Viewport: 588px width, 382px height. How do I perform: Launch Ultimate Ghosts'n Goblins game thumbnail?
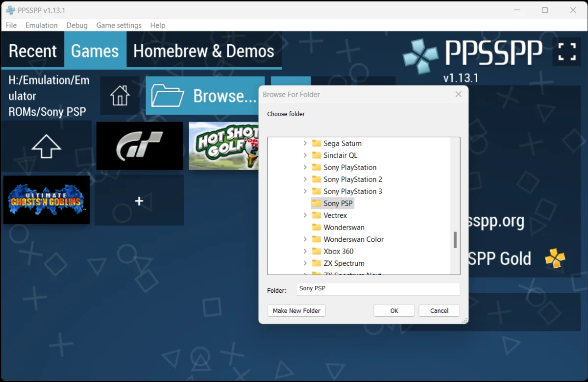coord(47,200)
